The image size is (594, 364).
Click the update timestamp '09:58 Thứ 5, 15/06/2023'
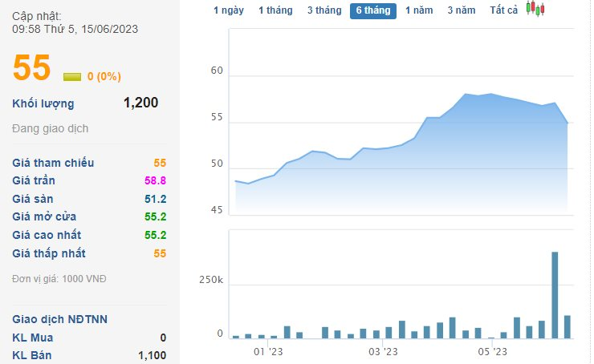75,29
